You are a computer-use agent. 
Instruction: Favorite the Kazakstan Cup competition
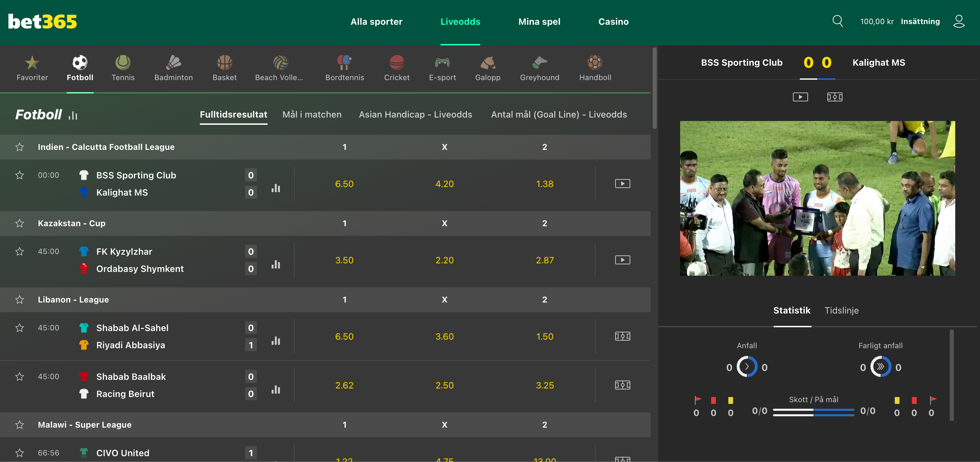point(19,223)
